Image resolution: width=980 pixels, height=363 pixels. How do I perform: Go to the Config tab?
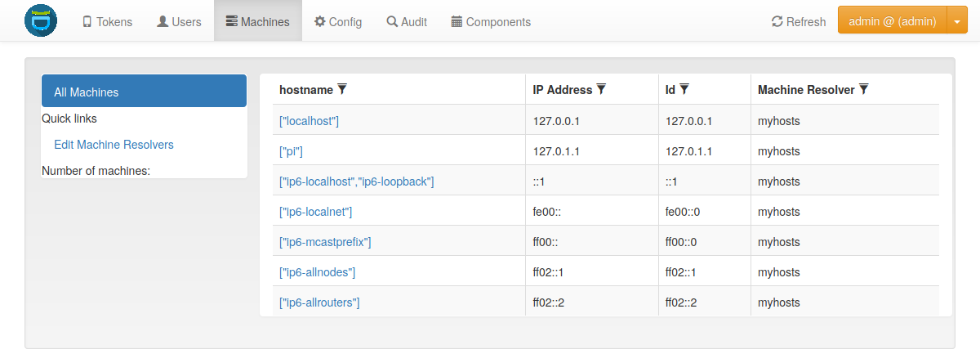pos(338,22)
